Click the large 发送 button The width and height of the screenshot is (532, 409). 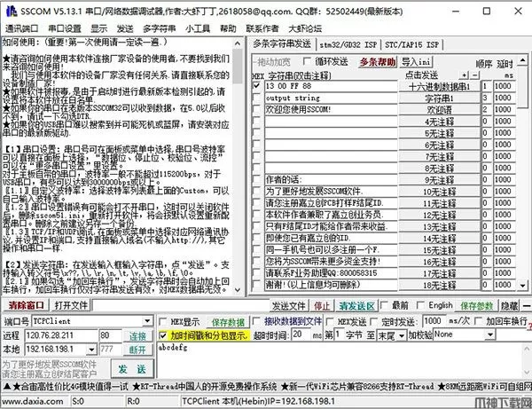pyautogui.click(x=132, y=368)
